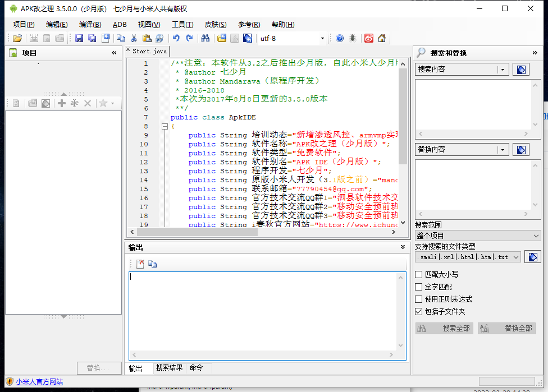Undo the last edit using the toolbar icon

pos(176,38)
